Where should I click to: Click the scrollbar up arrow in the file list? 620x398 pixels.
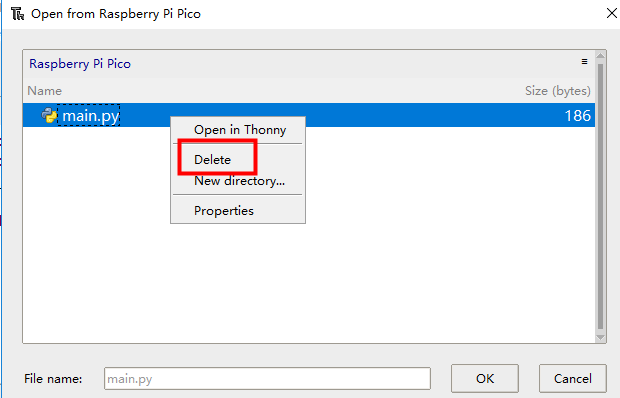coord(600,56)
